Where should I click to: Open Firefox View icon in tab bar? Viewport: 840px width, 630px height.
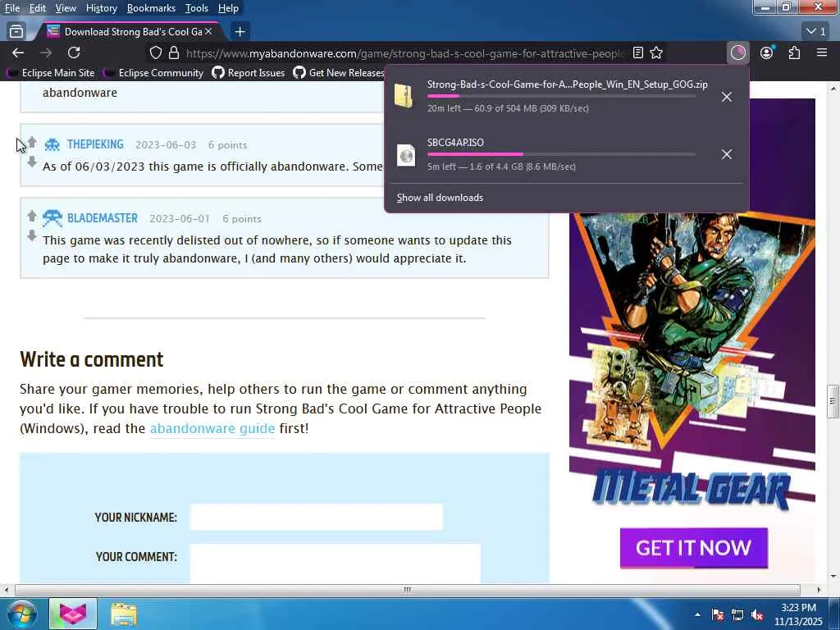[x=16, y=32]
